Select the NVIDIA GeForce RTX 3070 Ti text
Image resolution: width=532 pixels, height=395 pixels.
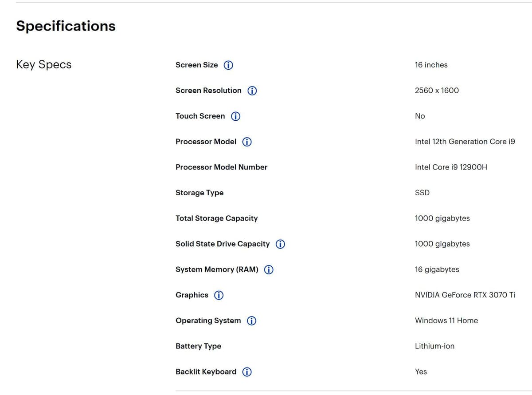pos(465,295)
